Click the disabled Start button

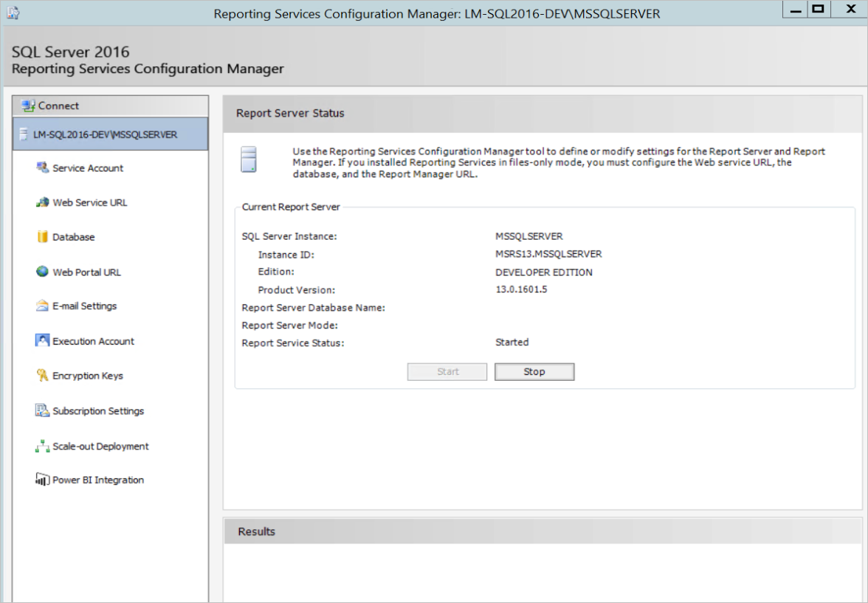(x=447, y=371)
